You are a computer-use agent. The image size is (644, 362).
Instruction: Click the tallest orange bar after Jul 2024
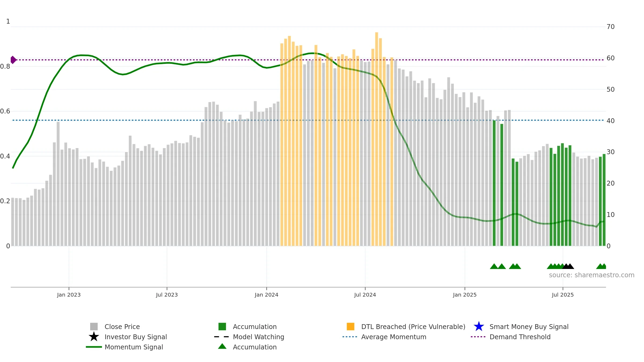tap(376, 139)
